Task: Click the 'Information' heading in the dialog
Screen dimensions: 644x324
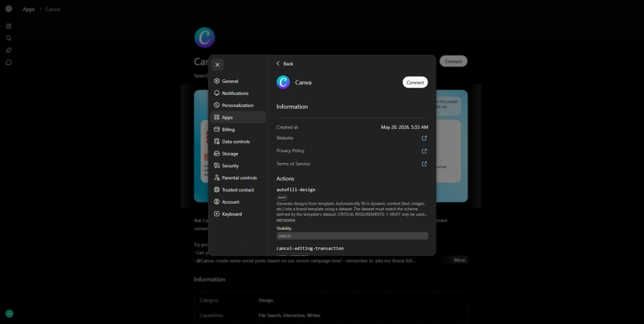Action: (x=292, y=106)
